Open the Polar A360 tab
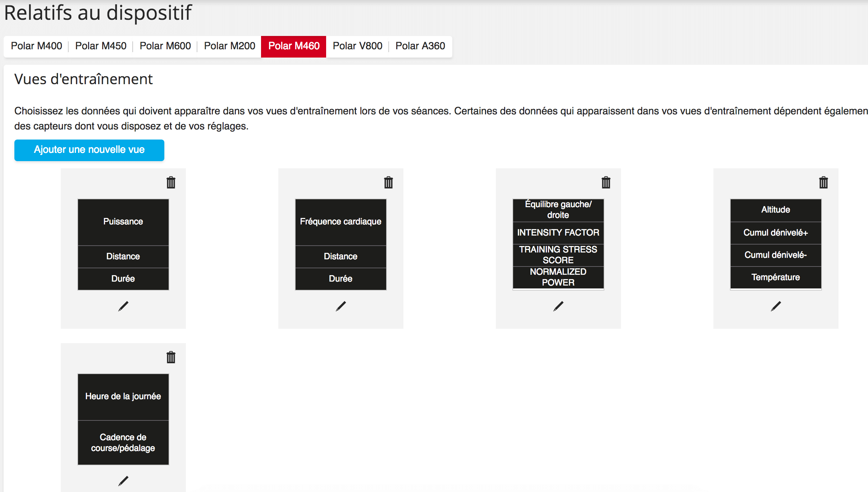The width and height of the screenshot is (868, 492). click(x=420, y=46)
